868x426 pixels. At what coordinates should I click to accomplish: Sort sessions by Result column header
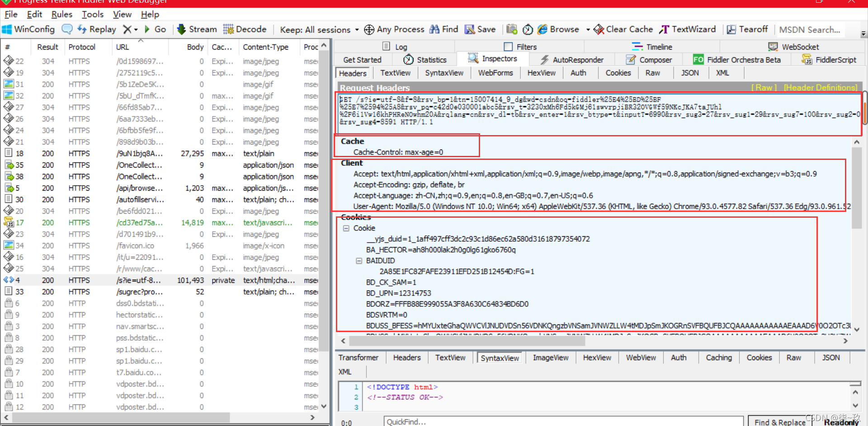click(x=47, y=47)
